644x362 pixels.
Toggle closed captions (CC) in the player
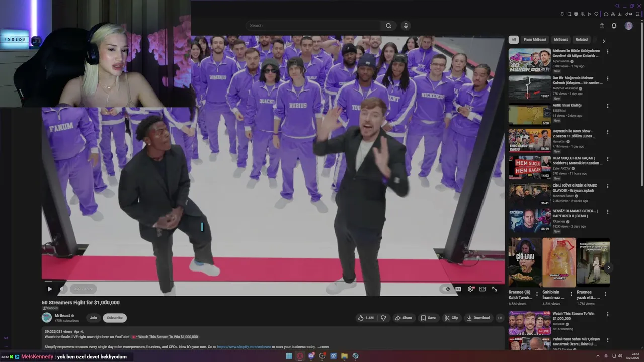pyautogui.click(x=458, y=289)
